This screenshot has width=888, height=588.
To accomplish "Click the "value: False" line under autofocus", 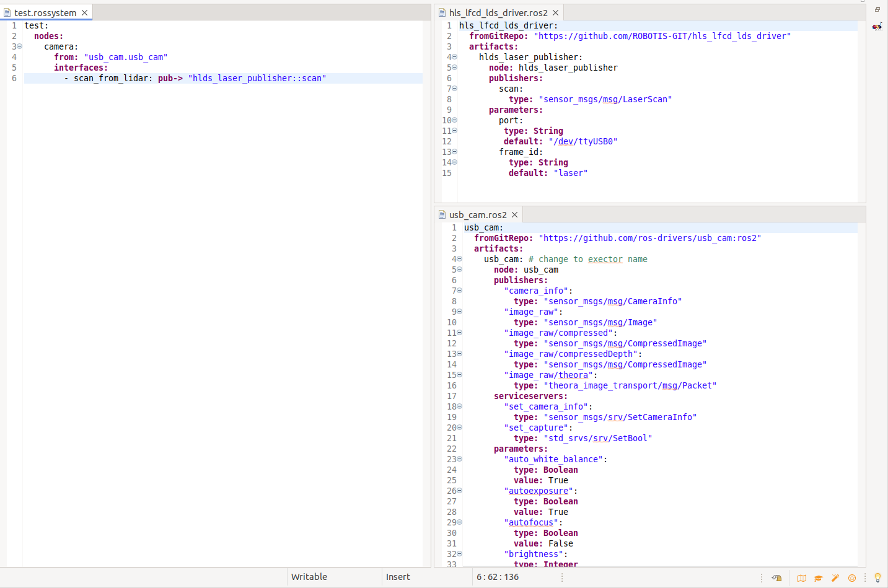I will 543,543.
